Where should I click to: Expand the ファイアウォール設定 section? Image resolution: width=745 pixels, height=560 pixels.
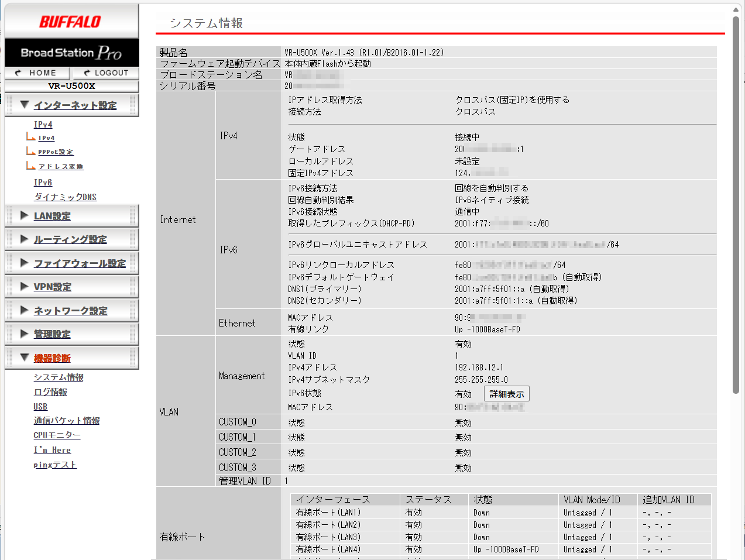coord(80,263)
